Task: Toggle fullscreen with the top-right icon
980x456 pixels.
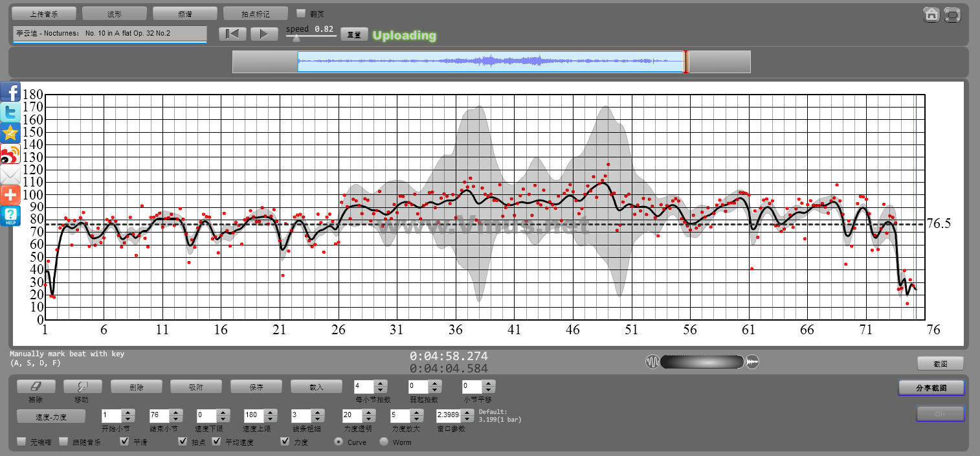Action: click(952, 14)
